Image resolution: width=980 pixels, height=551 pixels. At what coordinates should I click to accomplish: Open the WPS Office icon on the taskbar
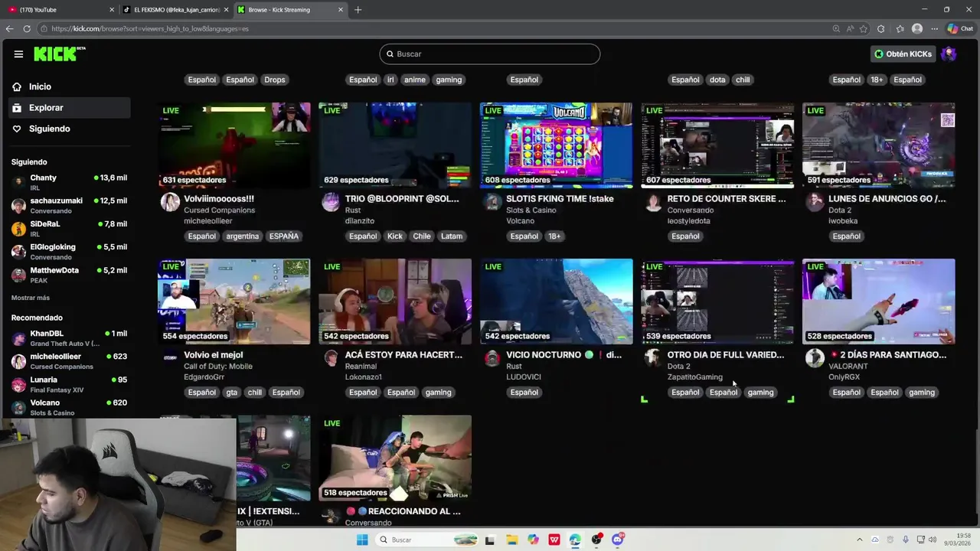554,540
